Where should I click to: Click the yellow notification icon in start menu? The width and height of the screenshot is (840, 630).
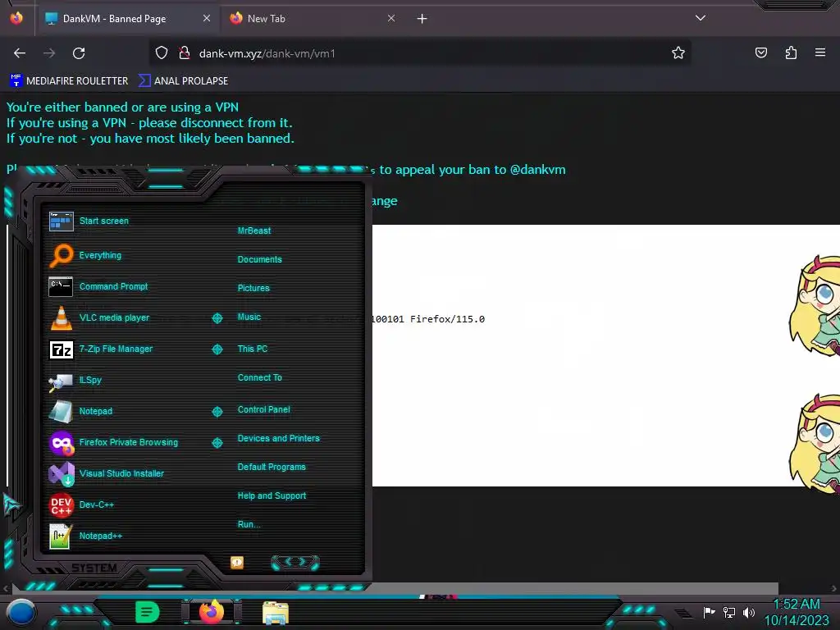[x=237, y=562]
